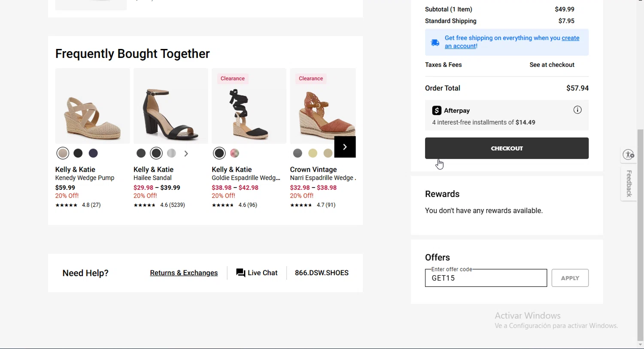Select black swatch for Kenedy Wedge Pump

coord(78,153)
